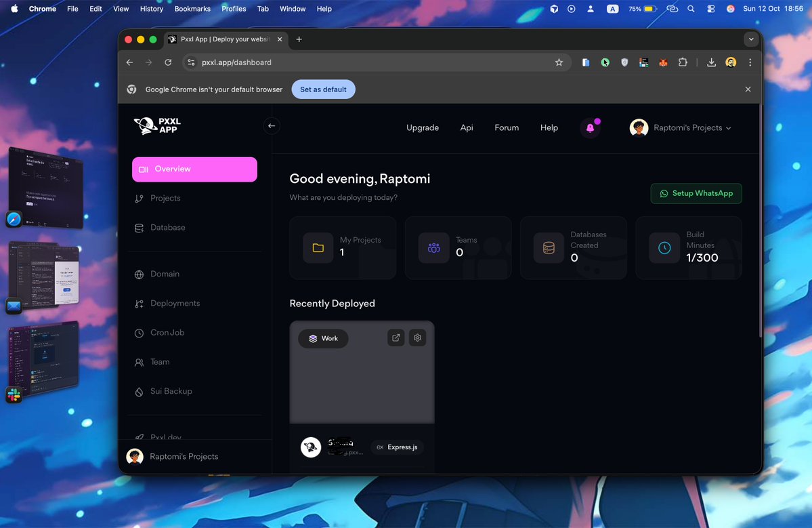Open CronJob in the sidebar
This screenshot has height=528, width=812.
(167, 333)
